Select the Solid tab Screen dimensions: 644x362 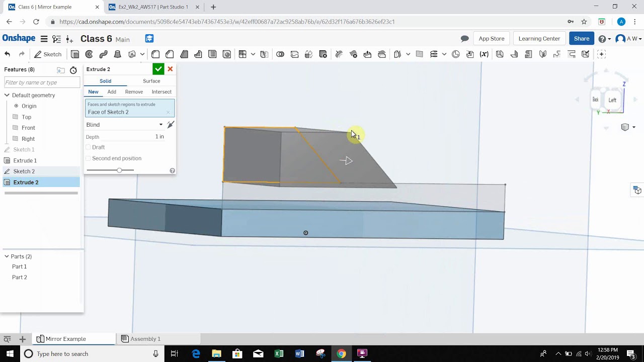click(x=105, y=81)
